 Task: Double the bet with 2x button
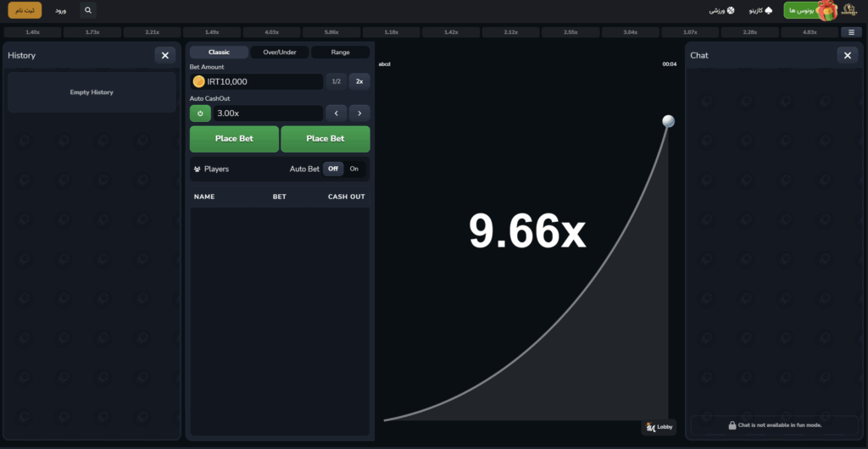[x=359, y=81]
